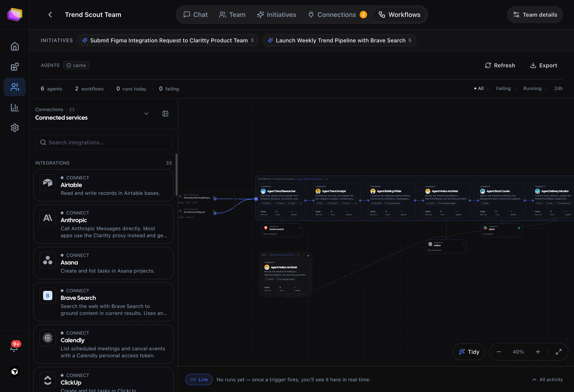Click the Brave Search 'B' icon
574x392 pixels.
(x=48, y=296)
